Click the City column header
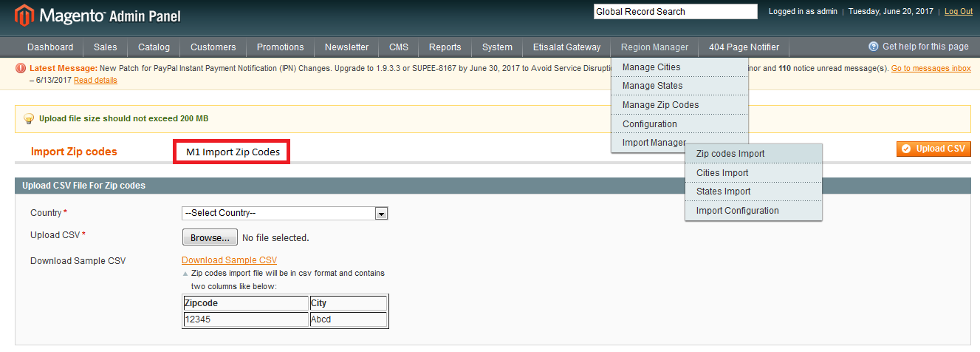The width and height of the screenshot is (980, 352). point(348,303)
